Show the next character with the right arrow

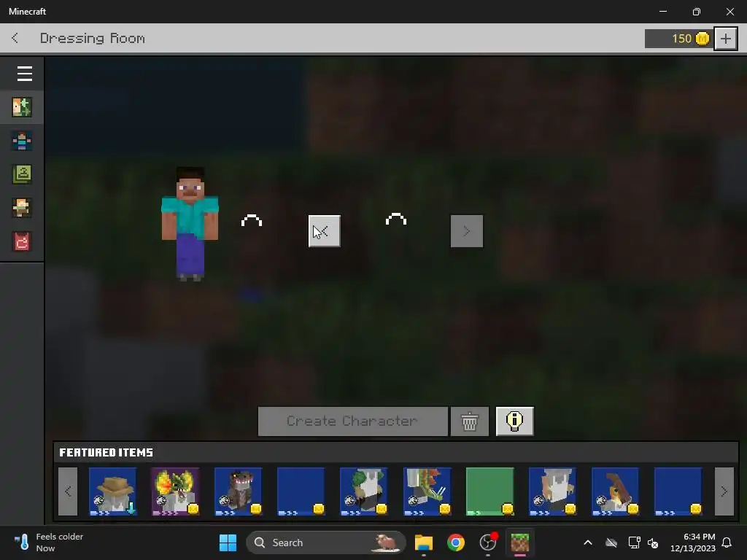click(467, 231)
